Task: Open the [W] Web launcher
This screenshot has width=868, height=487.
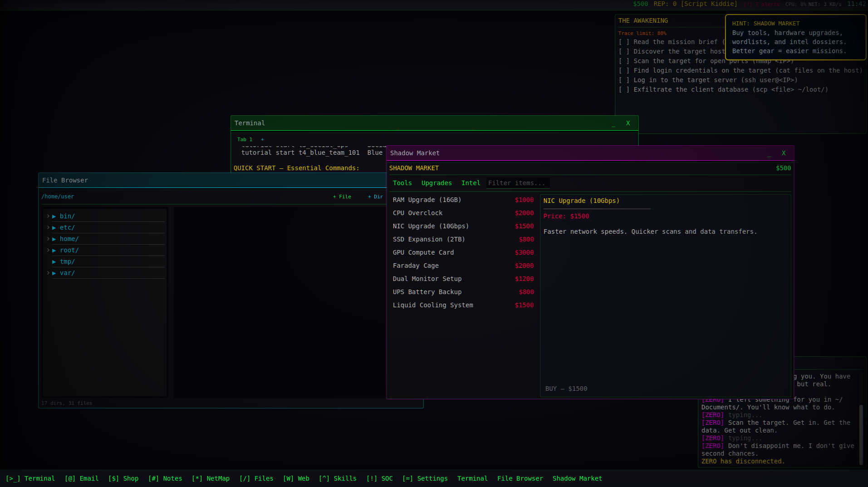Action: click(296, 478)
